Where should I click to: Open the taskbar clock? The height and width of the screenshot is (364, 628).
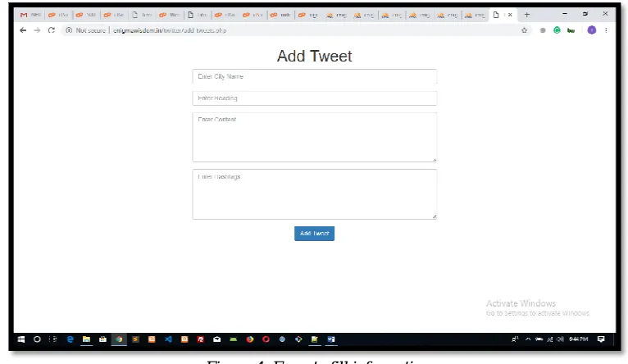tap(579, 339)
